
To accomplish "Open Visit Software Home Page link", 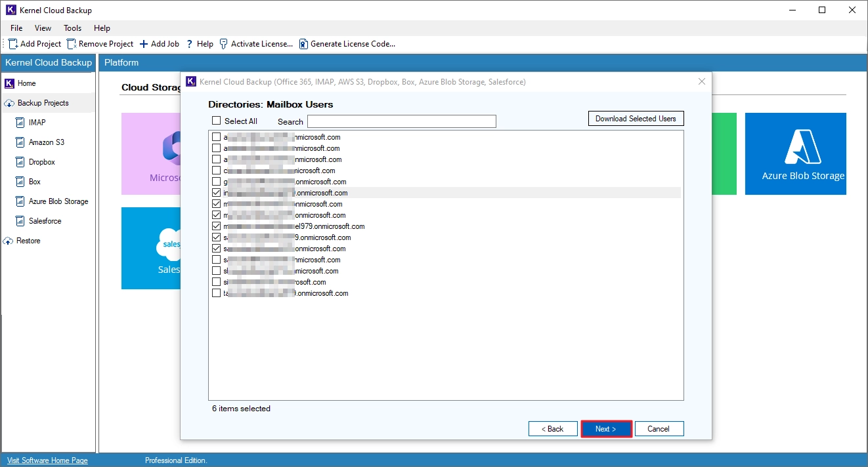I will point(47,460).
